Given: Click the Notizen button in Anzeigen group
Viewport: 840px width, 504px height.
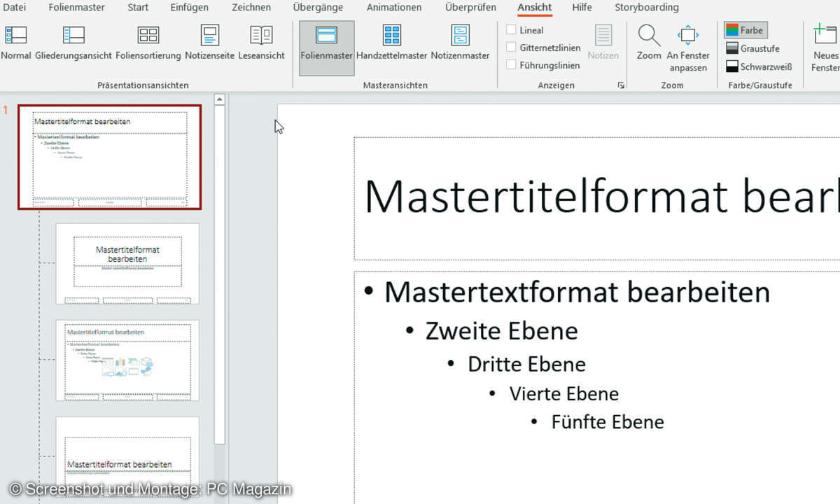Looking at the screenshot, I should click(603, 43).
